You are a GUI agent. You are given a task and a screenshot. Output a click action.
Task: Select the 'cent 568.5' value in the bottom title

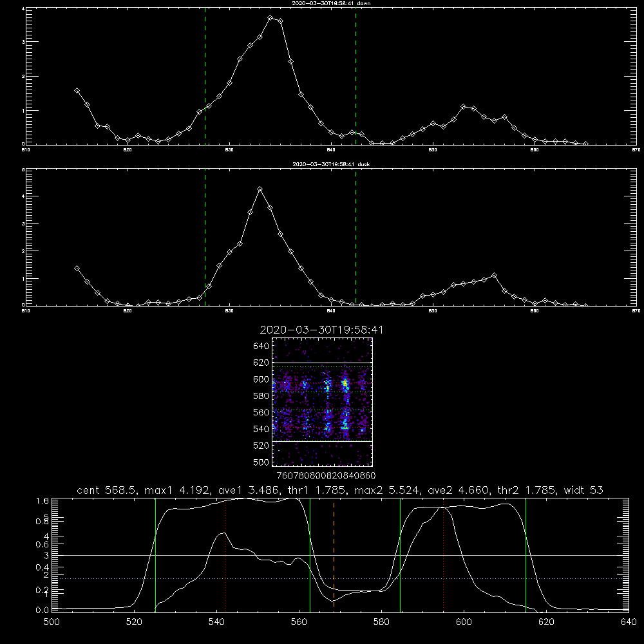click(x=107, y=490)
